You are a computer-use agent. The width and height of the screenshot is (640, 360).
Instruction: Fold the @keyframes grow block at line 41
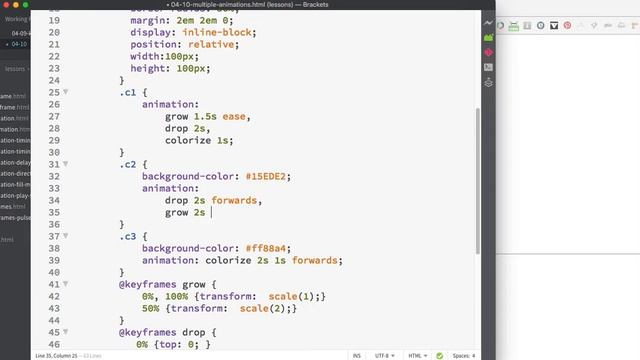tap(65, 284)
